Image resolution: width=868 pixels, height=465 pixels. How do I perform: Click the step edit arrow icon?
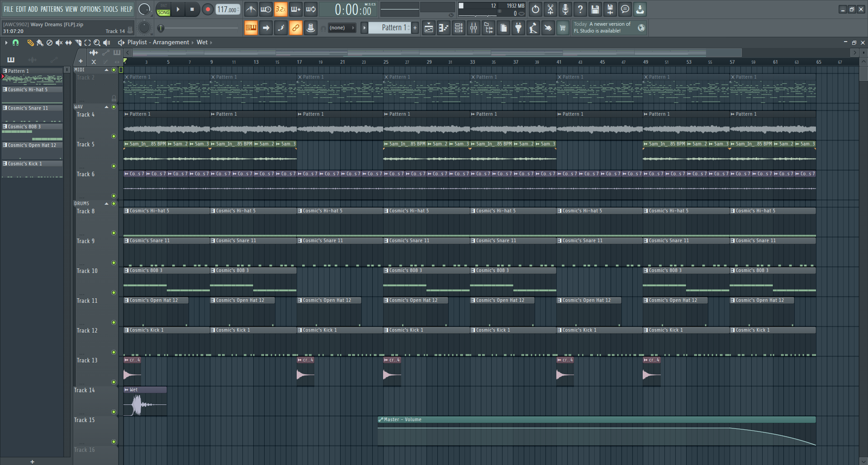point(266,28)
